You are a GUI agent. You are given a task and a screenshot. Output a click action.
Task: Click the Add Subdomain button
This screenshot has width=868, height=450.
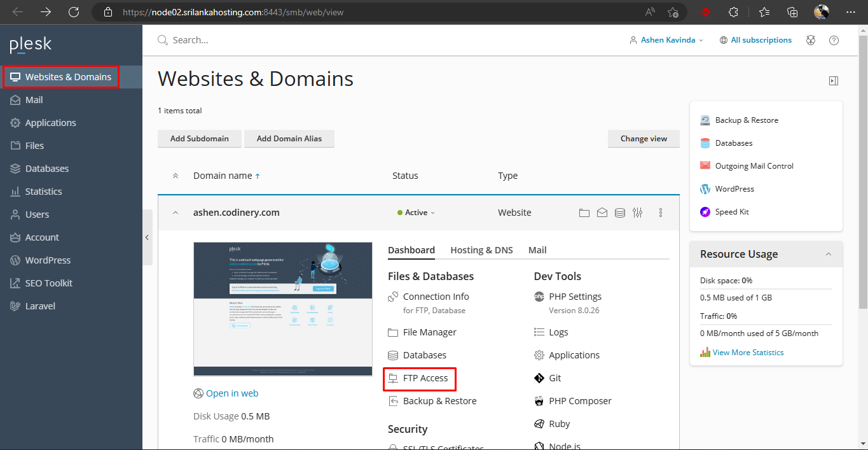199,139
